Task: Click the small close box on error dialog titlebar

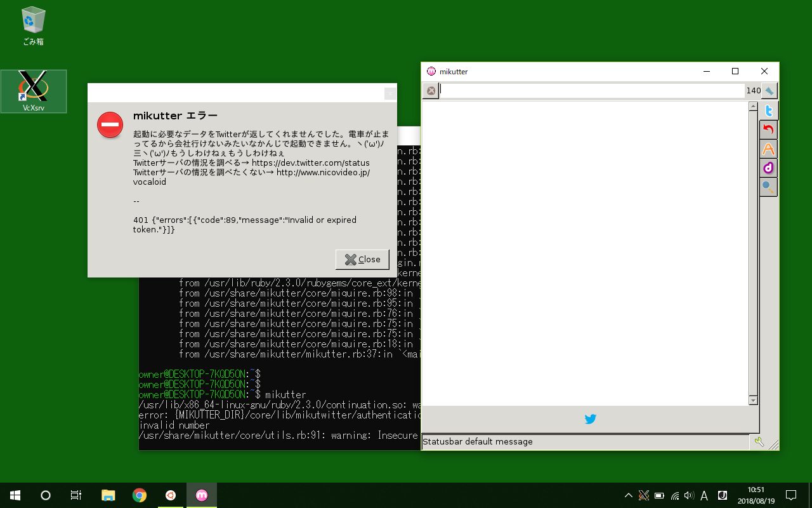Action: click(x=390, y=93)
